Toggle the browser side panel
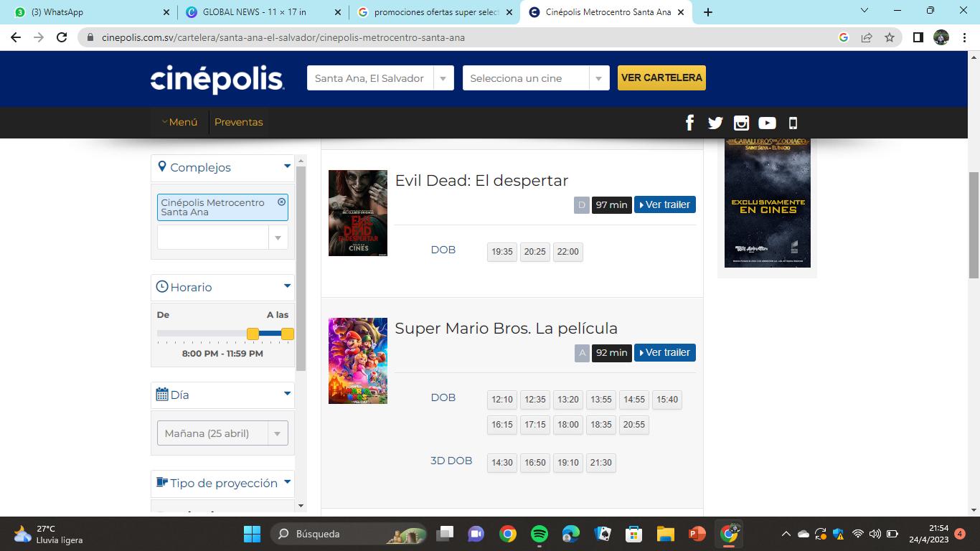The width and height of the screenshot is (980, 551). point(918,37)
